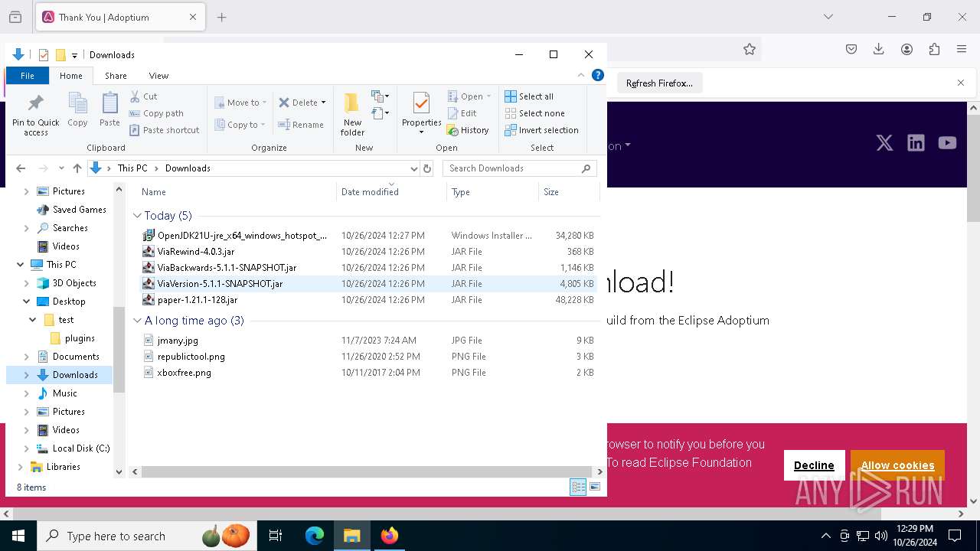Screen dimensions: 980x551
Task: Open Firefox Pocket save icon
Action: (851, 49)
